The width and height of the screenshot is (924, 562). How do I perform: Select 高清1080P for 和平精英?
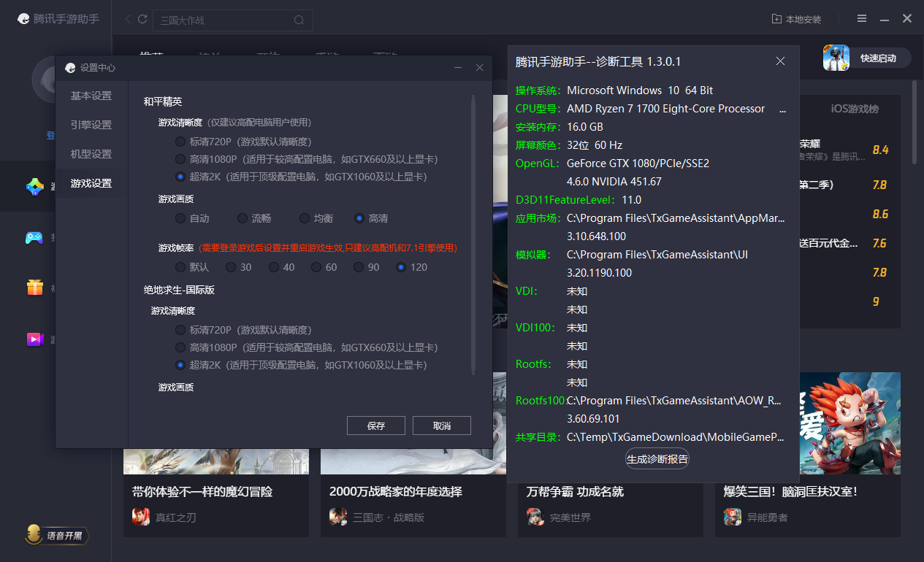click(x=180, y=159)
